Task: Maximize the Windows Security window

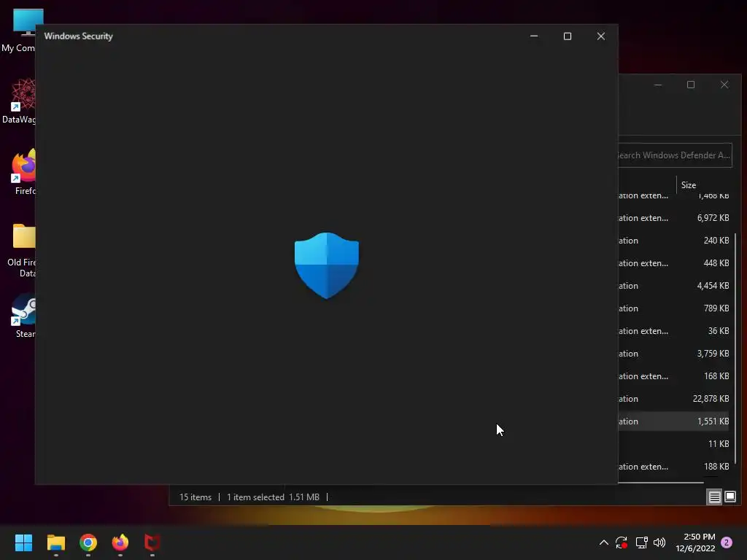Action: coord(568,36)
